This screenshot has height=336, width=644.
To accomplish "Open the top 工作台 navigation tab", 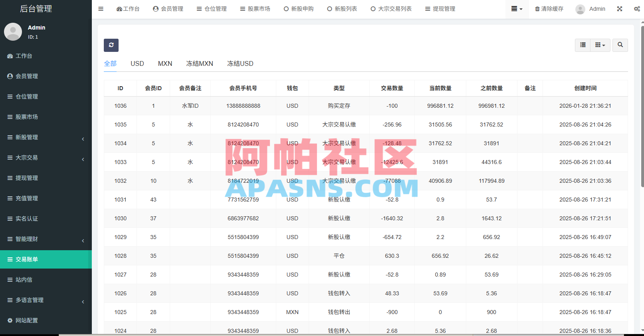I will pyautogui.click(x=128, y=9).
